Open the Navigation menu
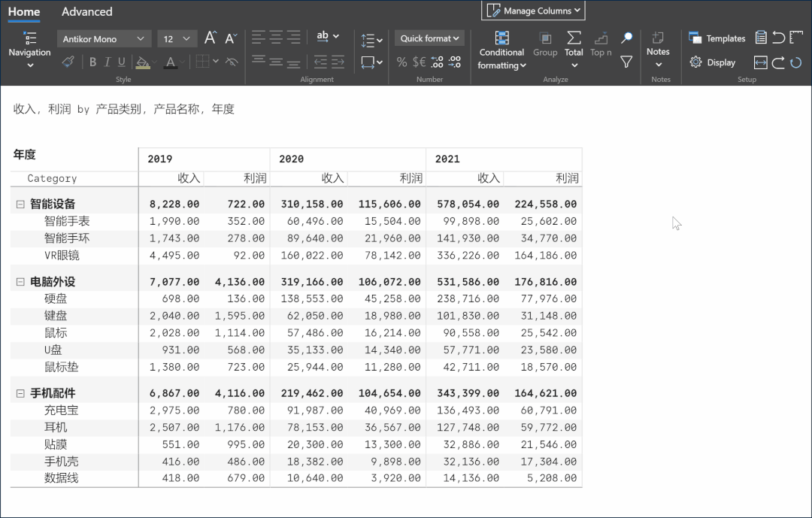Image resolution: width=812 pixels, height=518 pixels. click(29, 50)
